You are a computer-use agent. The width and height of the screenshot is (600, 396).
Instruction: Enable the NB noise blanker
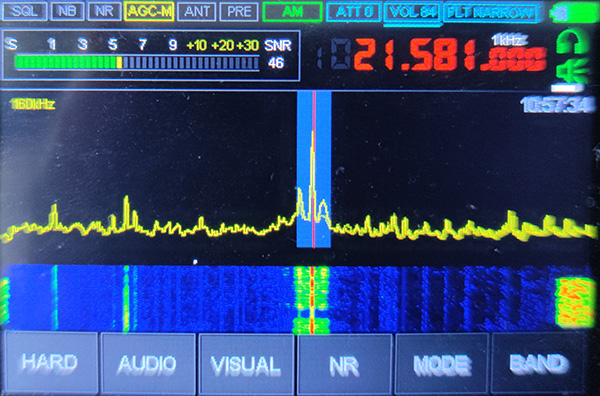(67, 11)
